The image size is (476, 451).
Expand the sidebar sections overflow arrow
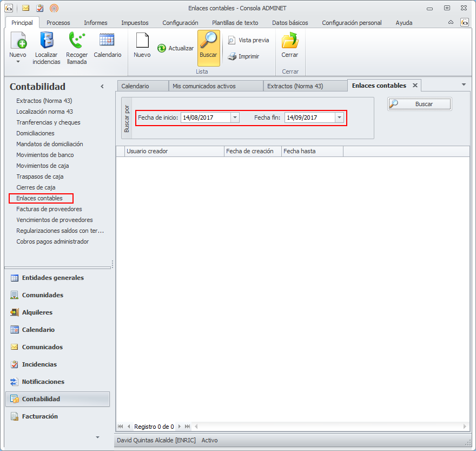tap(97, 437)
